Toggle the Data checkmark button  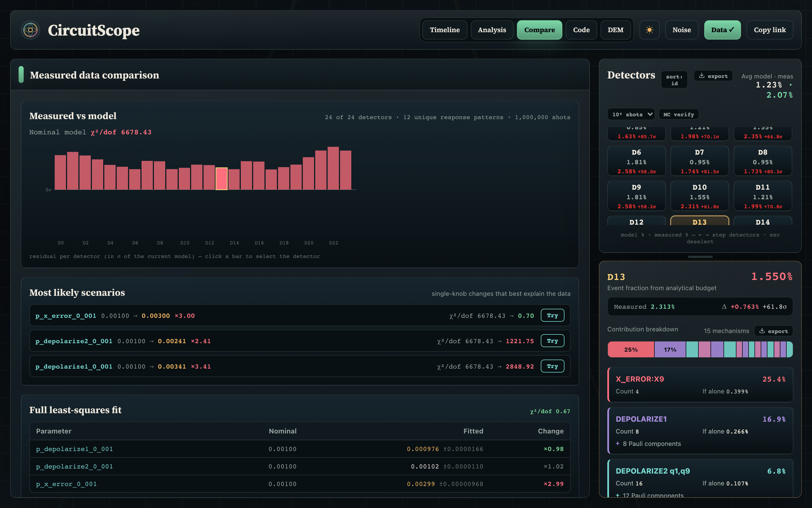click(722, 30)
